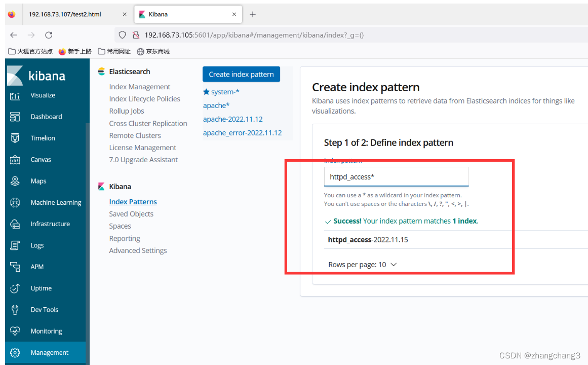Open the 京东商城 bookmark

click(x=153, y=51)
